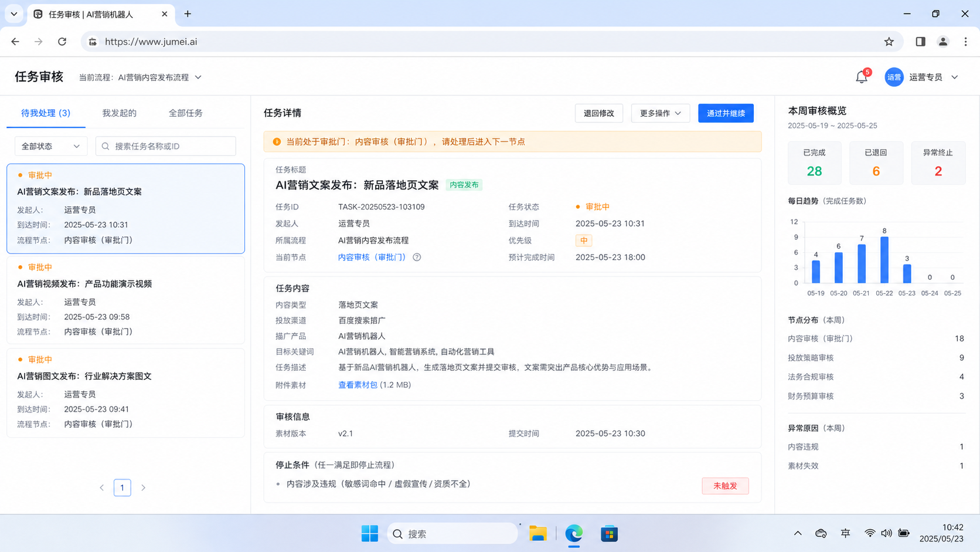Select task card AI营销文案发布：新品落地页文案

tap(125, 209)
